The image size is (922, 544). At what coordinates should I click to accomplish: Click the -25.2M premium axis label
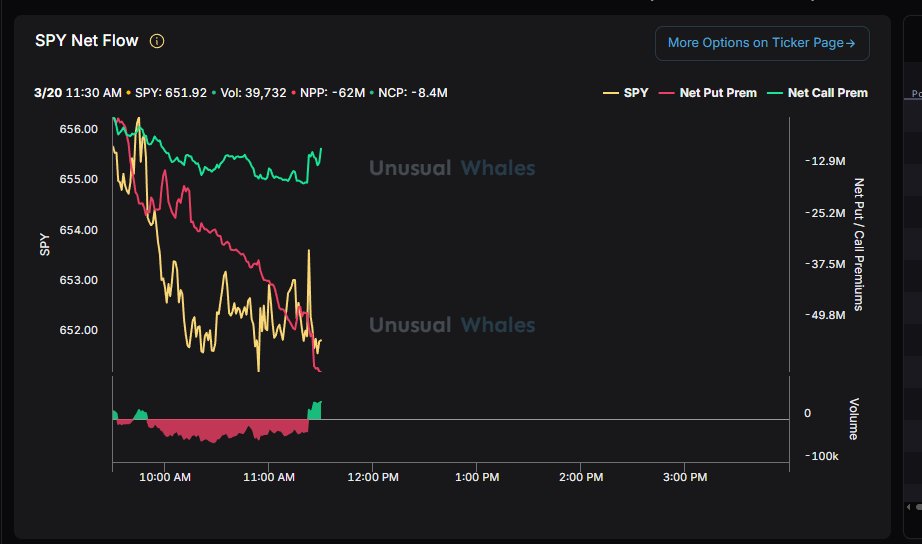pos(825,213)
